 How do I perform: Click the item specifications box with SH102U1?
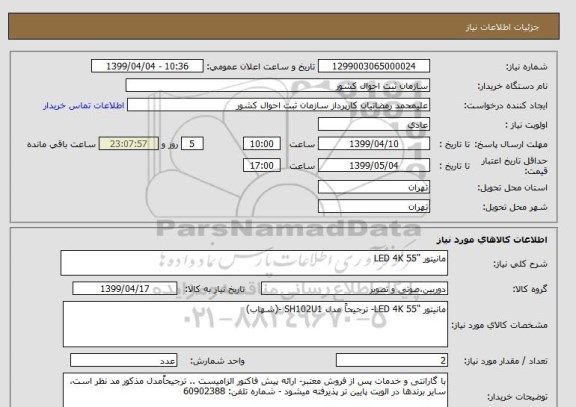click(x=255, y=324)
